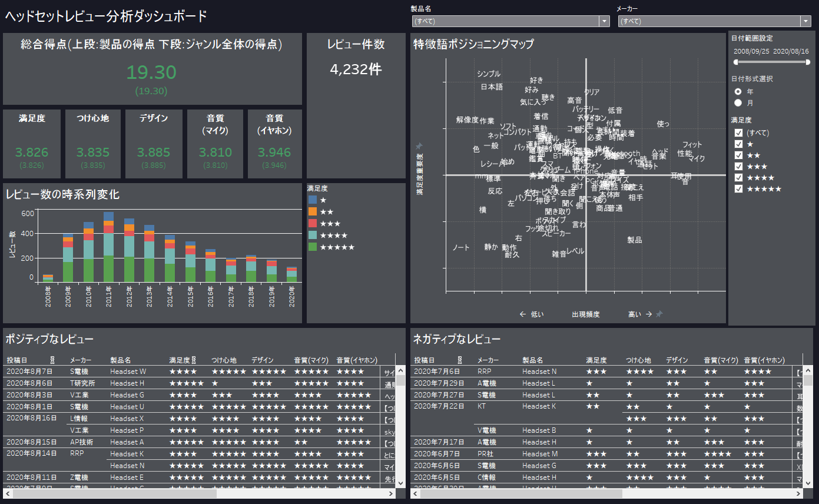Click the Headset B cell in negative reviews
This screenshot has height=504, width=819.
[x=539, y=430]
